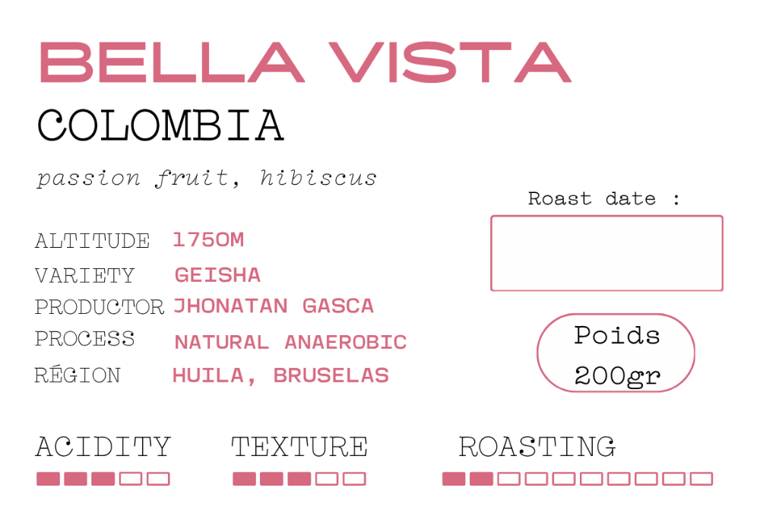Click the third filled Texture square

pyautogui.click(x=299, y=479)
